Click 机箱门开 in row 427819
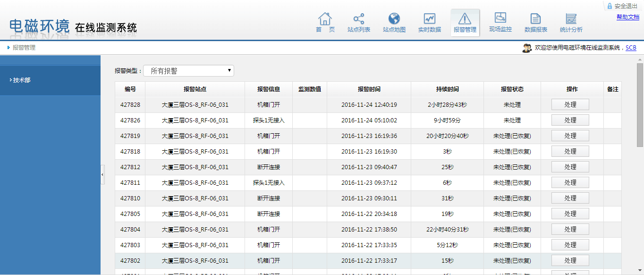This screenshot has width=644, height=275. (x=269, y=136)
